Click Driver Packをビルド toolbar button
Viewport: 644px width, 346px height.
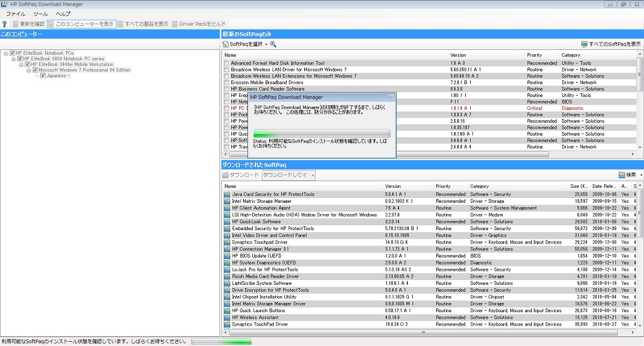199,24
